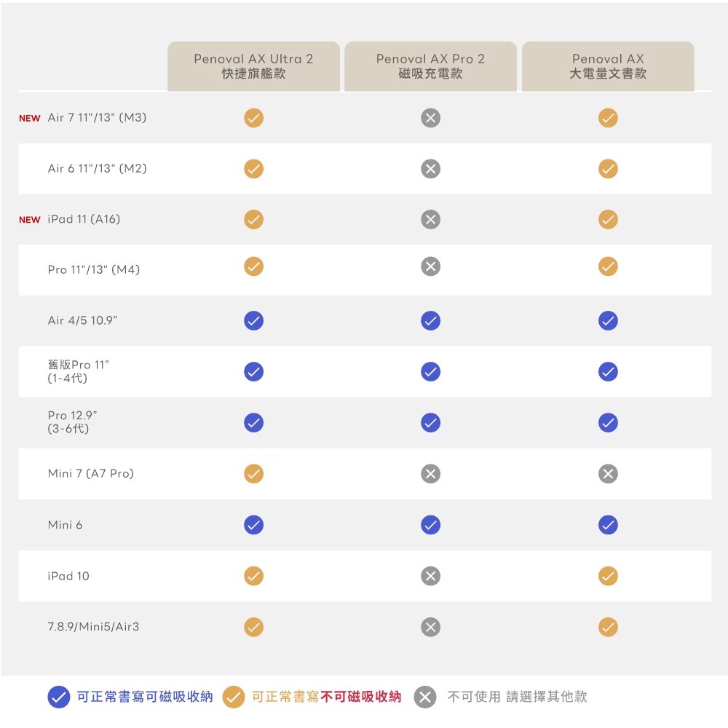The image size is (728, 728).
Task: Click the blue check for 舊版Pro 11" under AX Pro 2
Action: [430, 372]
